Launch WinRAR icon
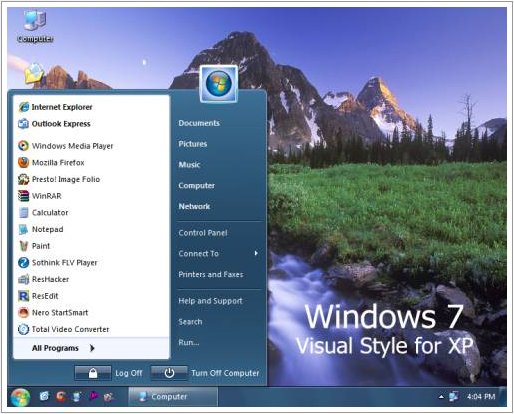The image size is (514, 414). pos(23,196)
